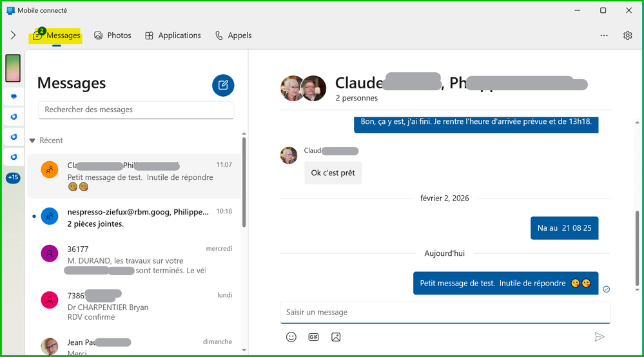Image resolution: width=644 pixels, height=357 pixels.
Task: Collapse the Récent conversations section
Action: point(32,140)
